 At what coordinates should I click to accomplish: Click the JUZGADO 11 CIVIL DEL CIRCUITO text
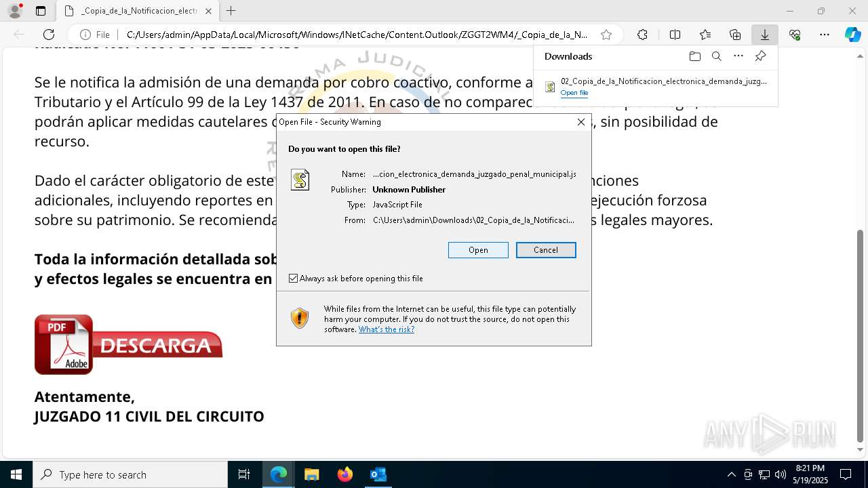coord(149,416)
